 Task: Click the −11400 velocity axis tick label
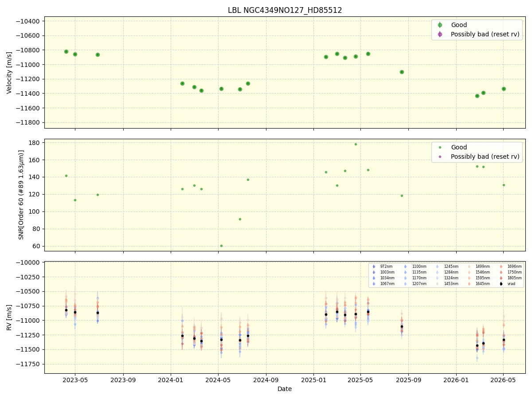pyautogui.click(x=28, y=94)
